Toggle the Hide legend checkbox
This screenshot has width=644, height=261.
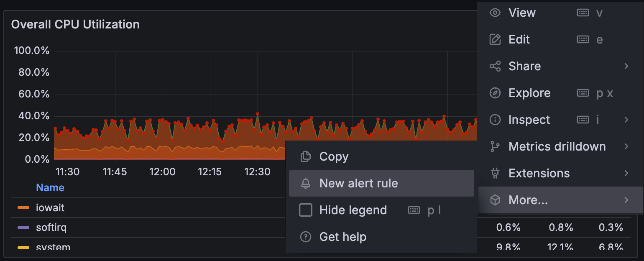(x=306, y=210)
